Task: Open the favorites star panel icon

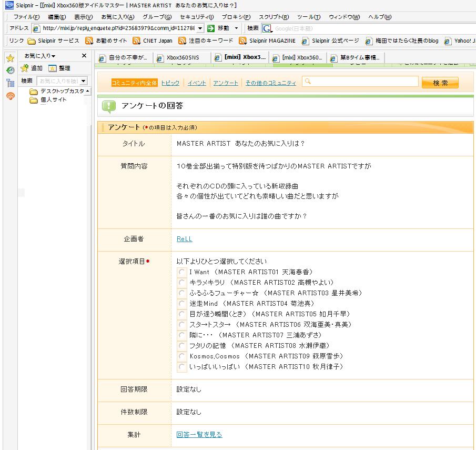Action: [11, 58]
